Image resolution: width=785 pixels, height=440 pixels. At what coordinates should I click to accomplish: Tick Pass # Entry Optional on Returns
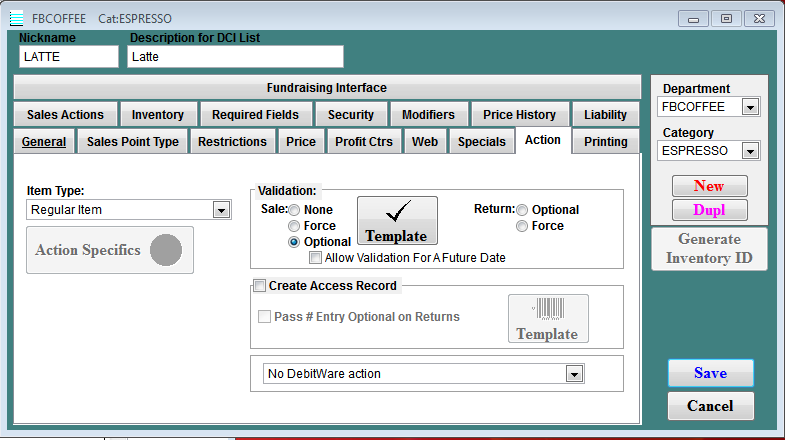point(264,316)
